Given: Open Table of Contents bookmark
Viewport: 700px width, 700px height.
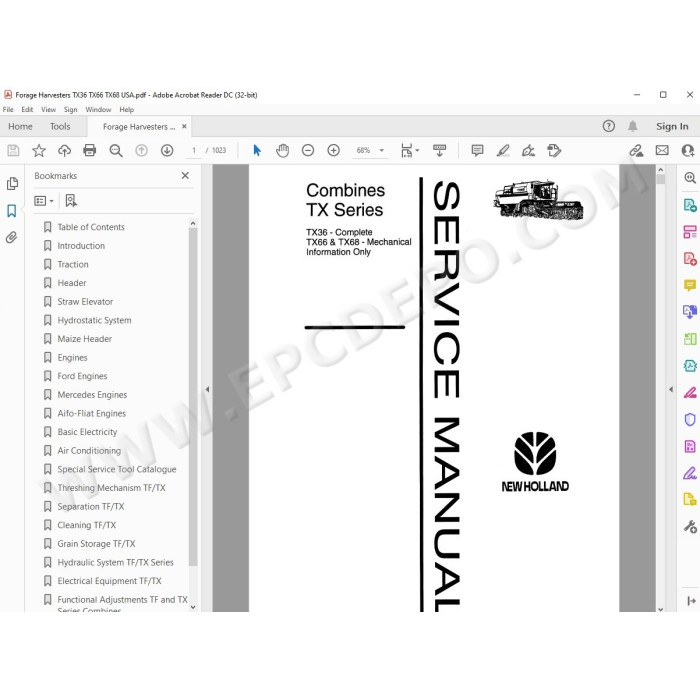Looking at the screenshot, I should (x=91, y=227).
